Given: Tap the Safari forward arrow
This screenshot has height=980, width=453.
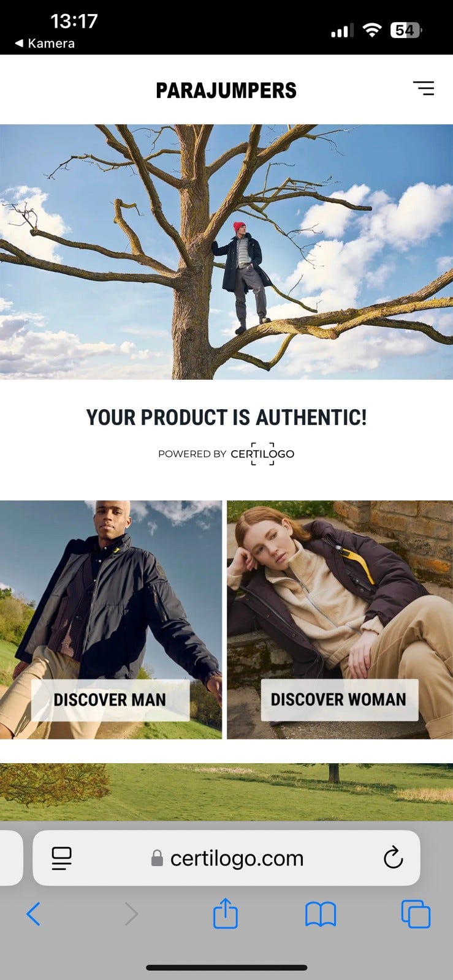Looking at the screenshot, I should click(x=131, y=914).
